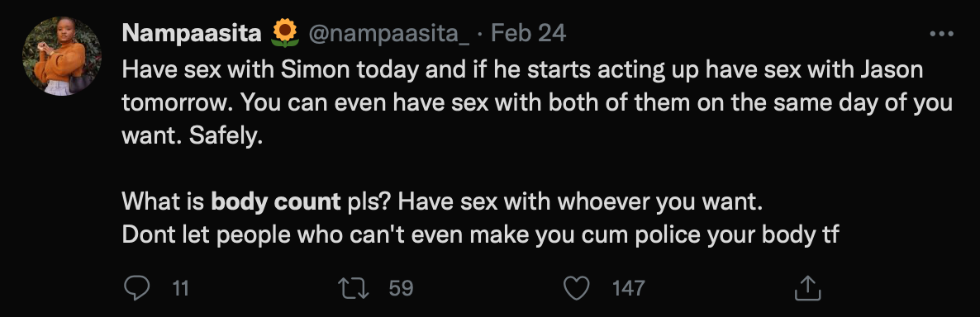The image size is (980, 317).
Task: Click the line beginning "tomorrow. You can"
Action: 537,103
